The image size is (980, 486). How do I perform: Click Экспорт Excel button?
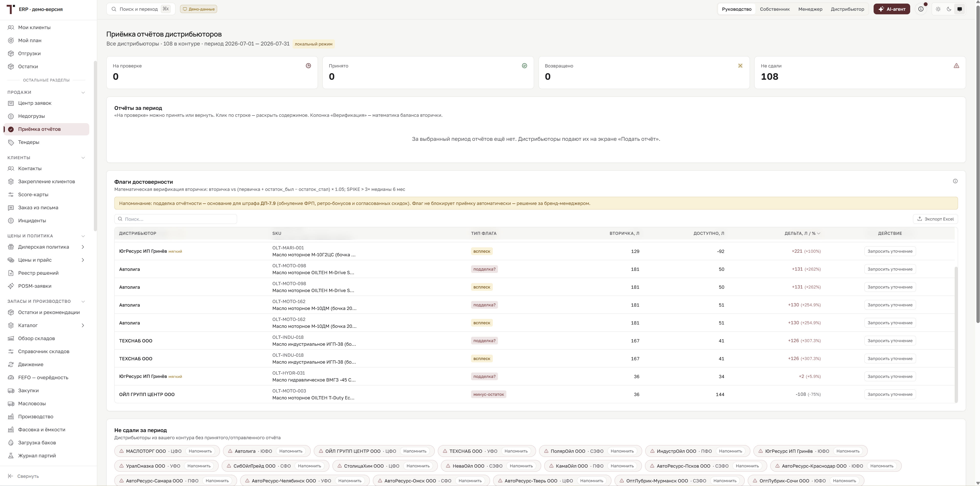coord(935,219)
